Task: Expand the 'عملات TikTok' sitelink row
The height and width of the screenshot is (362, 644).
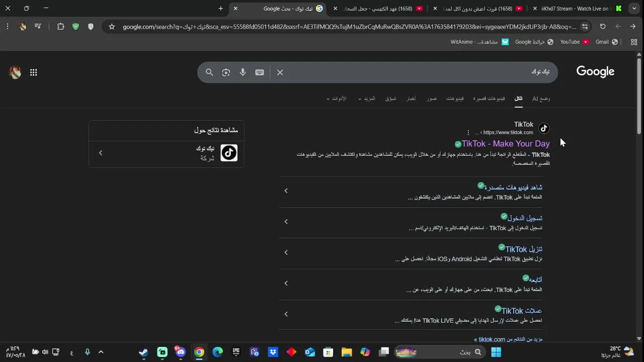Action: [x=286, y=314]
